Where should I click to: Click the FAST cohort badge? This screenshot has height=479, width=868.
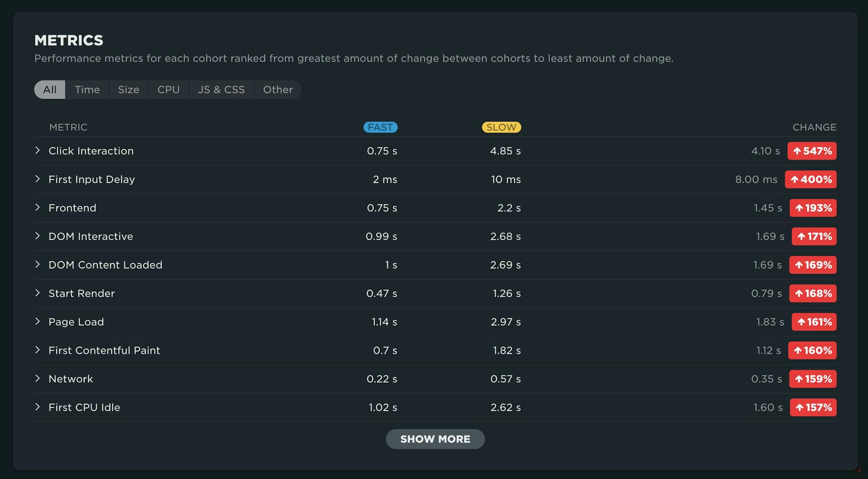click(x=380, y=127)
